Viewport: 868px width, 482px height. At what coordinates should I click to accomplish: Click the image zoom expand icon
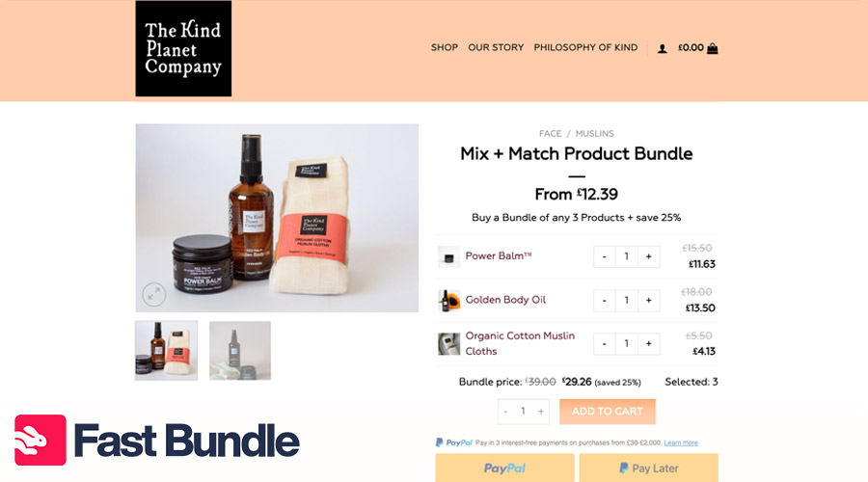[x=154, y=294]
